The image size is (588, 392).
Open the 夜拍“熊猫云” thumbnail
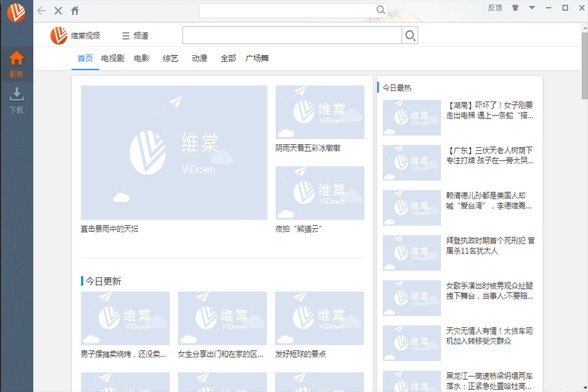(320, 193)
